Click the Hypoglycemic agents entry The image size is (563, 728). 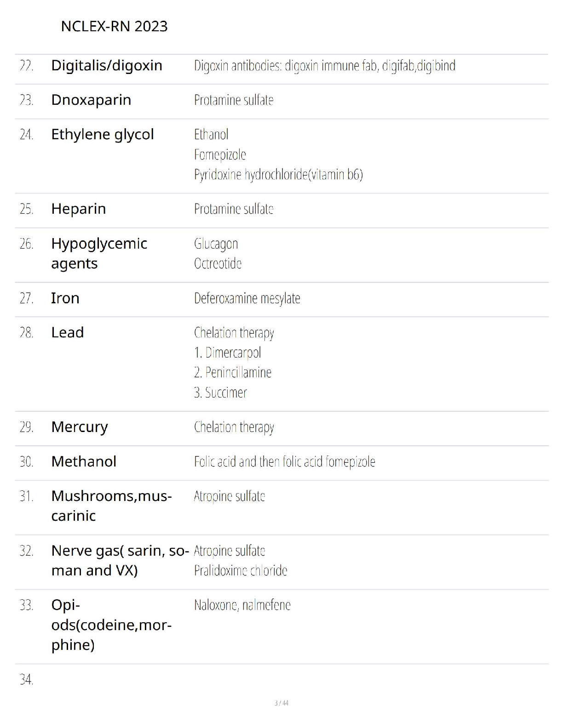(x=99, y=253)
